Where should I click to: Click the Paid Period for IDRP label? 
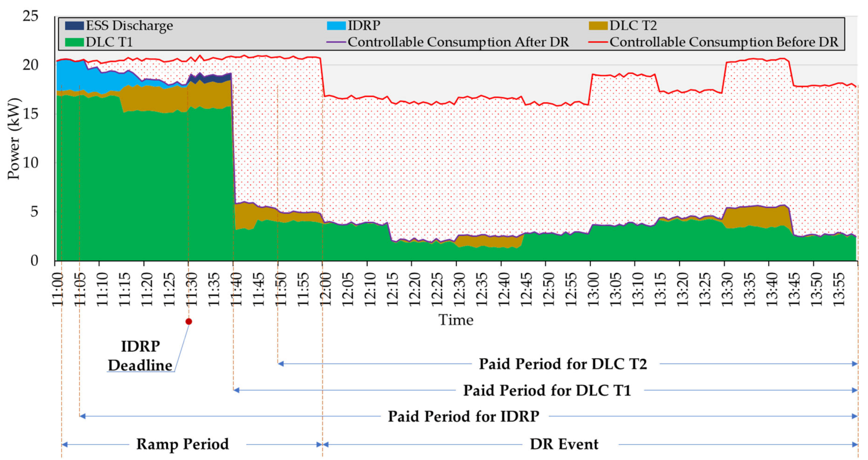463,416
